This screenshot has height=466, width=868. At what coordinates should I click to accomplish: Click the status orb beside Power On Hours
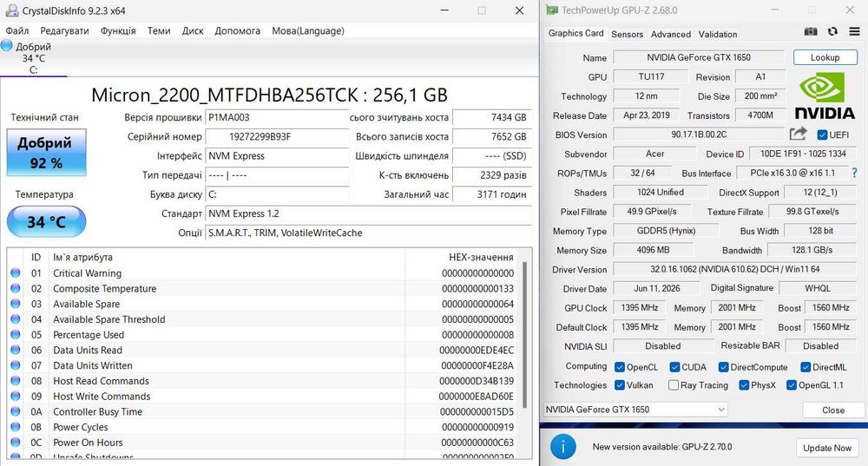(16, 443)
